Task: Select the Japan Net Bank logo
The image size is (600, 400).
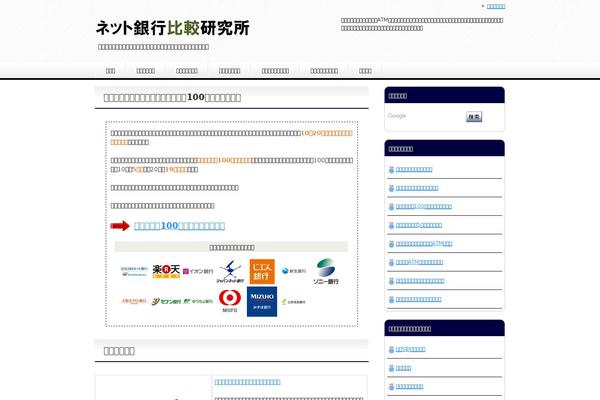Action: tap(230, 272)
